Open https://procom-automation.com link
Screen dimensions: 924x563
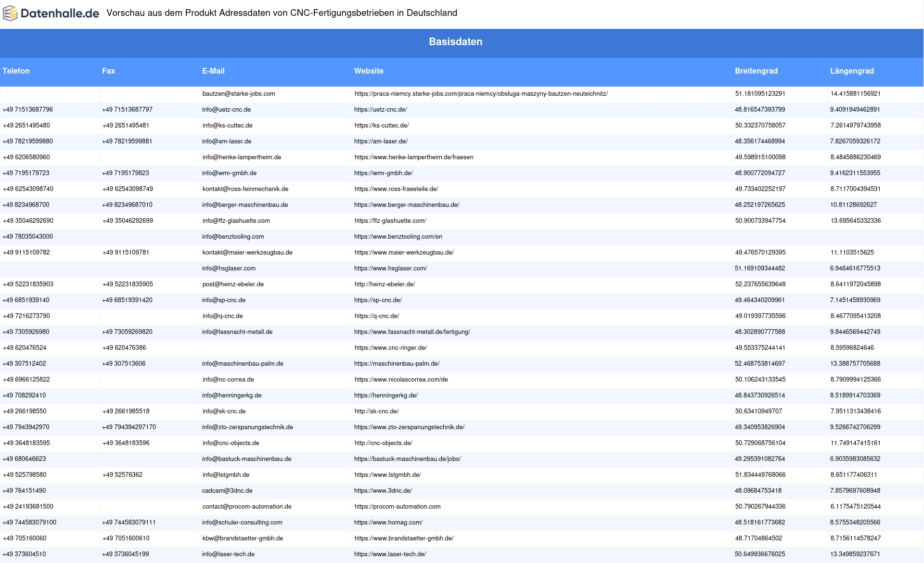click(x=398, y=507)
